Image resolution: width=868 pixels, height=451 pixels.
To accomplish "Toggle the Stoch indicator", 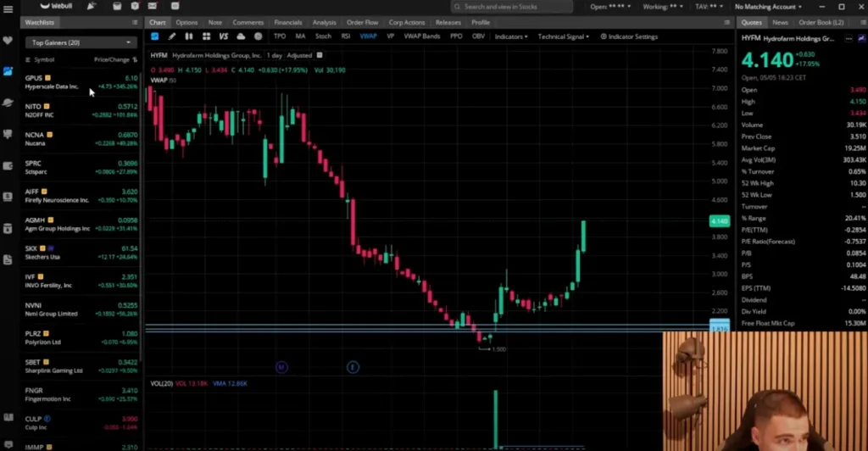I will (x=323, y=36).
